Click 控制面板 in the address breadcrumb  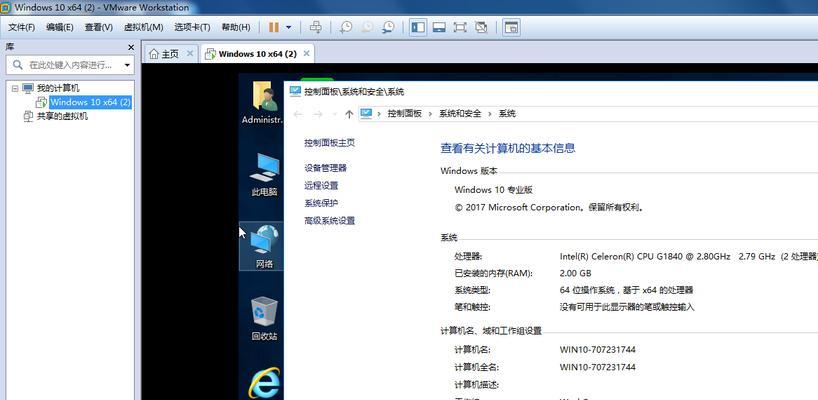pyautogui.click(x=404, y=113)
